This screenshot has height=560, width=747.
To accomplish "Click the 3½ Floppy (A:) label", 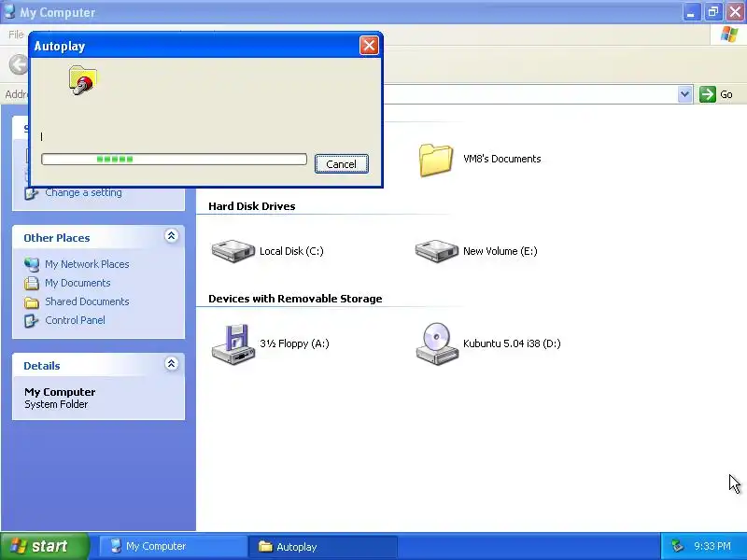I will tap(294, 343).
